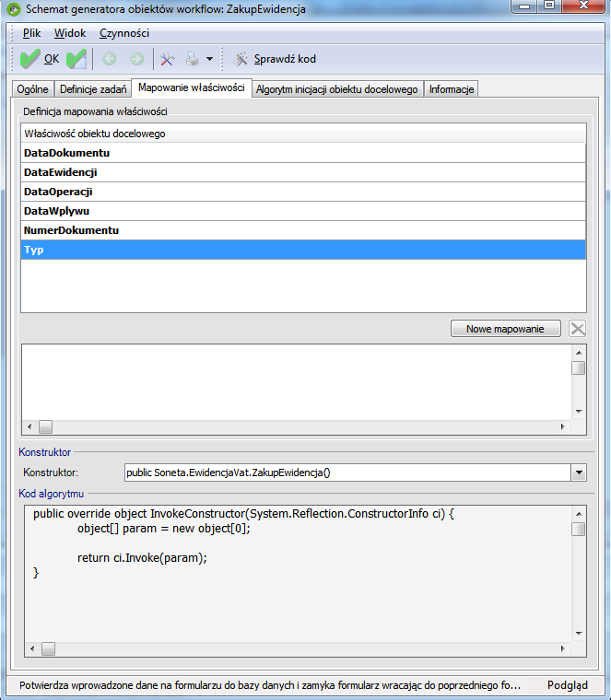Click inside the Kod algorytmu code editor

[299, 574]
